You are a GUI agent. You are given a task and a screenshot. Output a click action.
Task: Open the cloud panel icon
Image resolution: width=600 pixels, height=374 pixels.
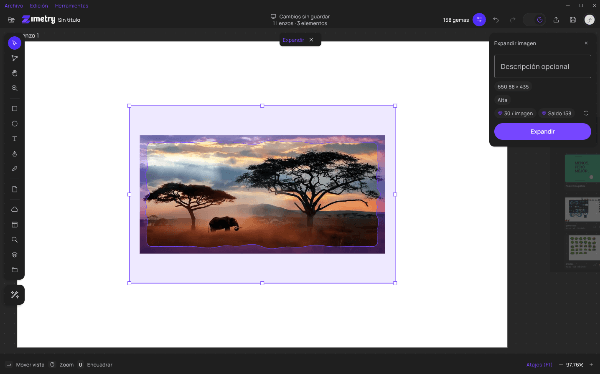point(15,210)
